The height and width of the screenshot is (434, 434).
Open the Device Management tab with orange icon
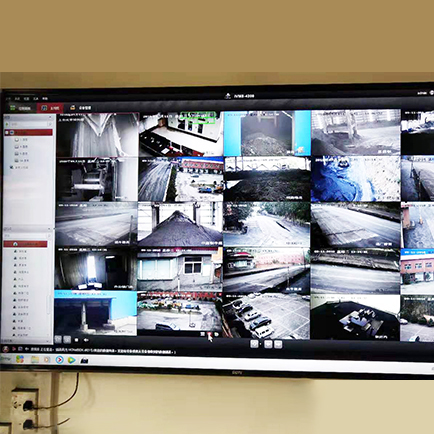(80, 108)
